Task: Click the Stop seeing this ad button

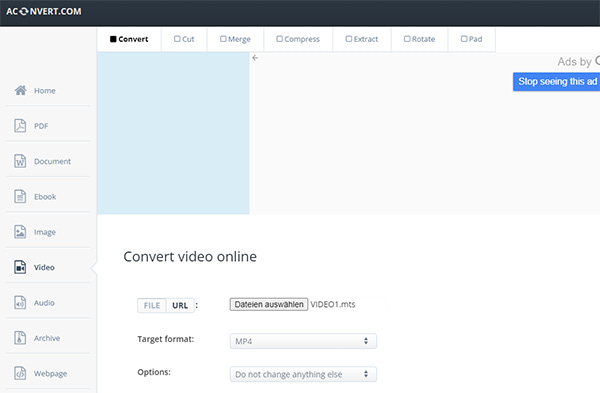Action: tap(556, 82)
